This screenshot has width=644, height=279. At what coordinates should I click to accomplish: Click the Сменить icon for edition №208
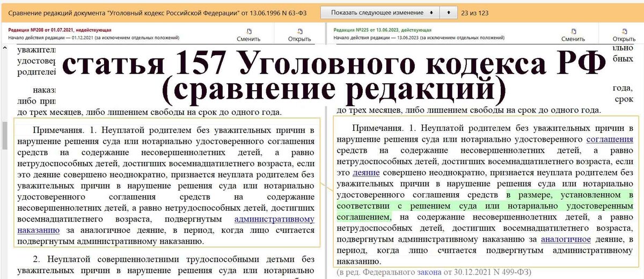pyautogui.click(x=248, y=35)
